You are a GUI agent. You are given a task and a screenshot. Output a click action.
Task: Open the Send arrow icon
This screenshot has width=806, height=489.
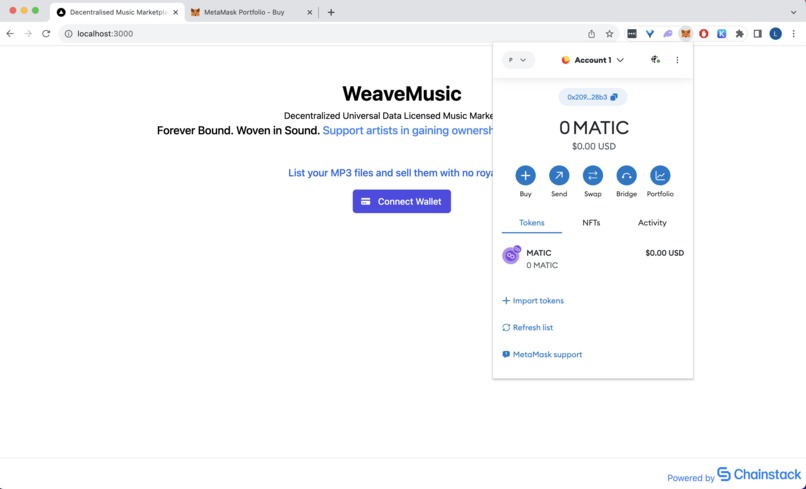pyautogui.click(x=559, y=175)
